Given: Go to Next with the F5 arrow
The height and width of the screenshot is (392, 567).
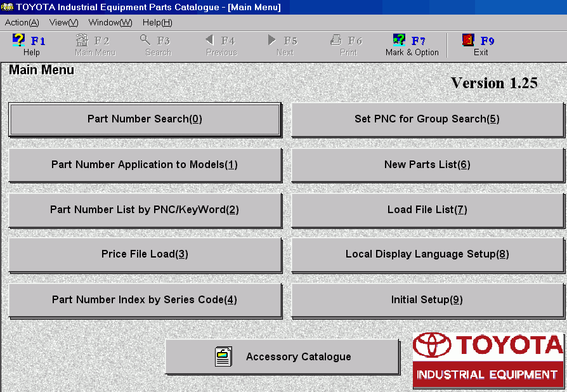Looking at the screenshot, I should (271, 40).
